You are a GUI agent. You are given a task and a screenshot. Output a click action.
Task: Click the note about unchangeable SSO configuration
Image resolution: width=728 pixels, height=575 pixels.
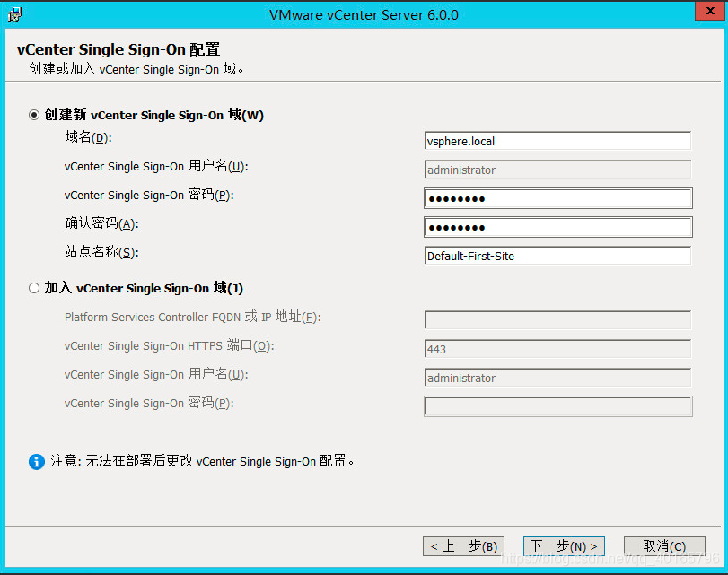point(202,461)
